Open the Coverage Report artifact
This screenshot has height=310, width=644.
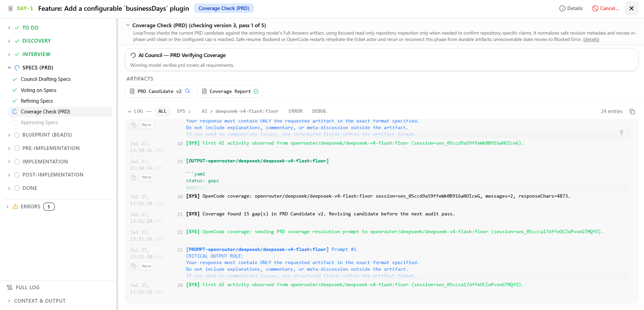pyautogui.click(x=230, y=91)
